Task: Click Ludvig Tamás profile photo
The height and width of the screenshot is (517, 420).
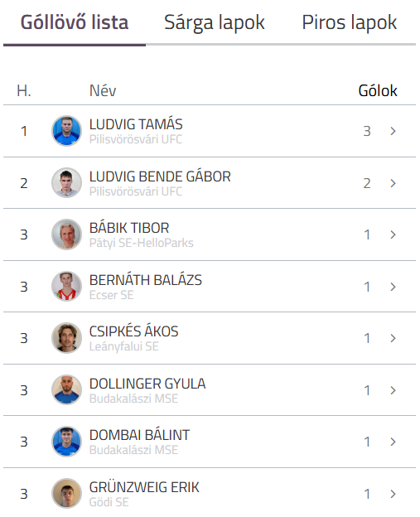Action: [66, 131]
